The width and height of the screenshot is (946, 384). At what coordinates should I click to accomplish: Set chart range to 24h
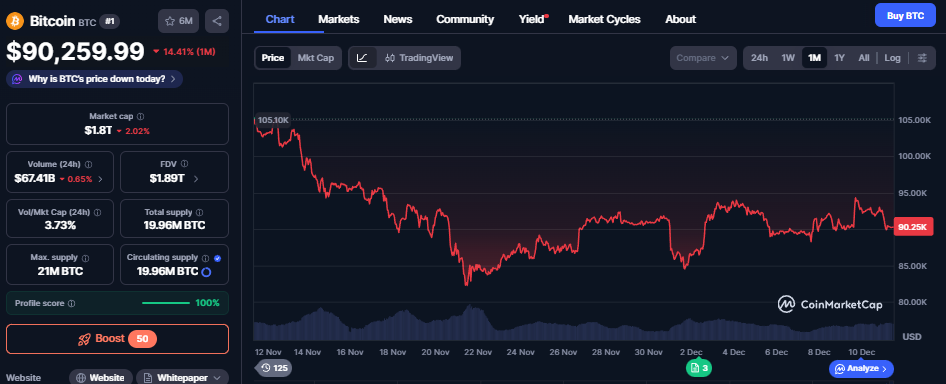[759, 58]
